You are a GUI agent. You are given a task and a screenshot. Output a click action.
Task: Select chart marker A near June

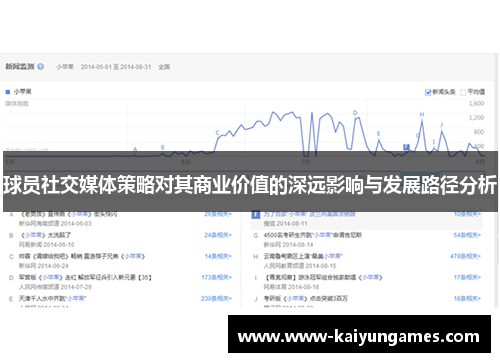pyautogui.click(x=135, y=149)
